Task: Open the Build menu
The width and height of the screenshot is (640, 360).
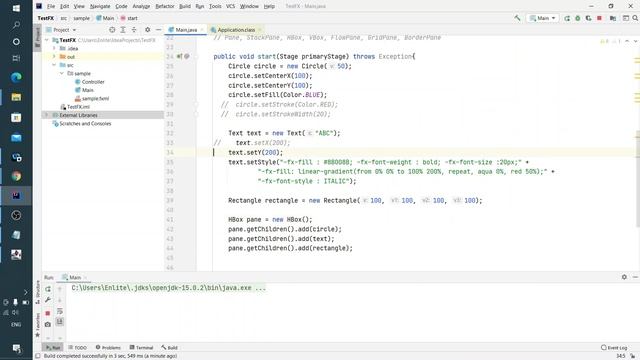Action: point(185,6)
